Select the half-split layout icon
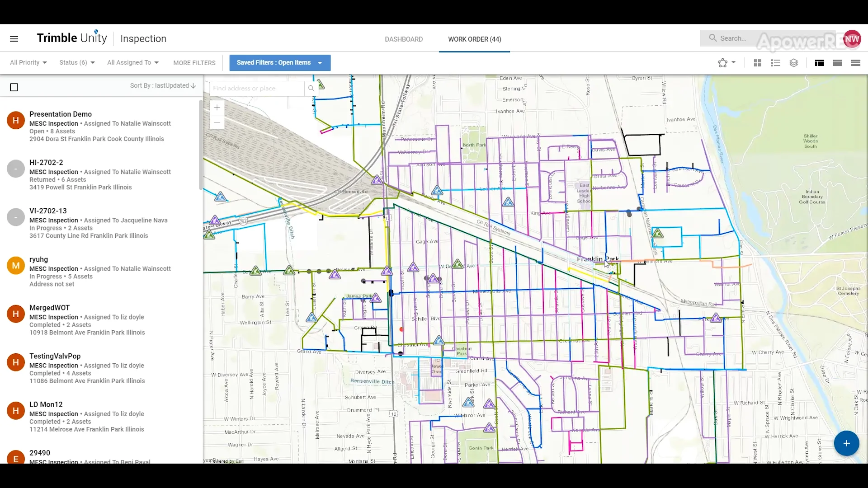Screen dimensions: 868x488 pyautogui.click(x=837, y=63)
